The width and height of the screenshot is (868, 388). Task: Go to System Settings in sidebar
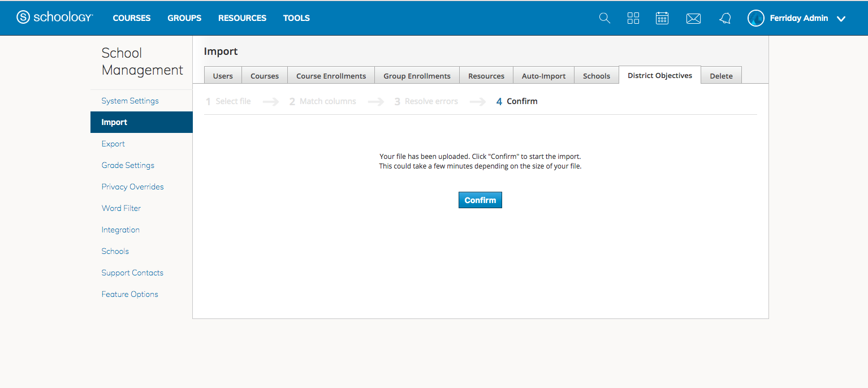[x=130, y=101]
